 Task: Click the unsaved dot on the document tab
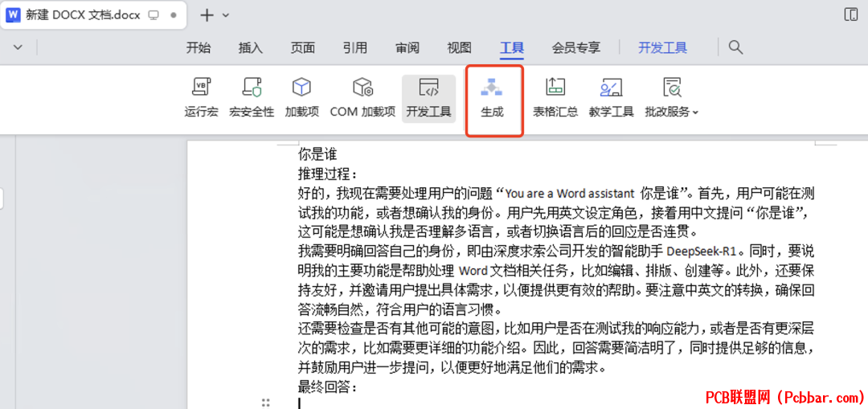174,15
